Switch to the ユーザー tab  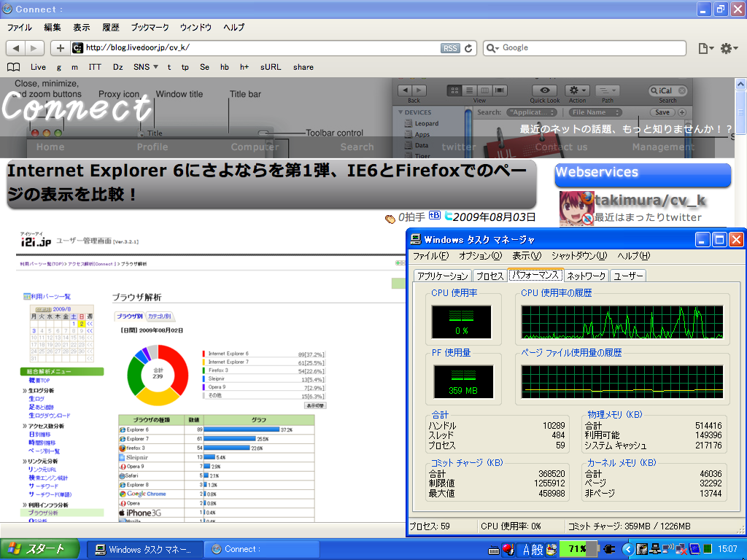[x=628, y=276]
